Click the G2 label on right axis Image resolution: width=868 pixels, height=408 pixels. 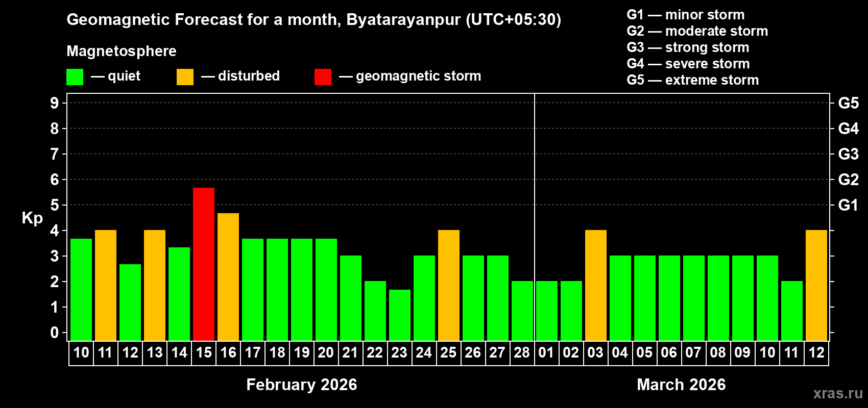click(x=849, y=180)
